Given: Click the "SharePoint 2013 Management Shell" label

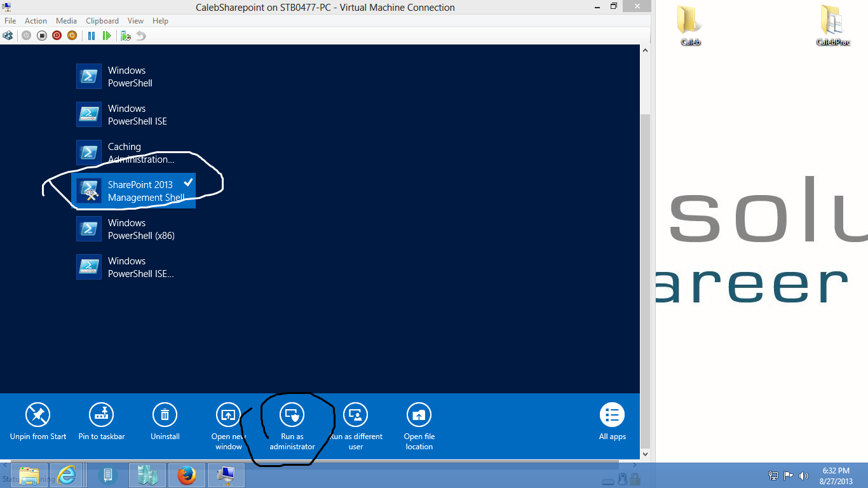Looking at the screenshot, I should [146, 191].
